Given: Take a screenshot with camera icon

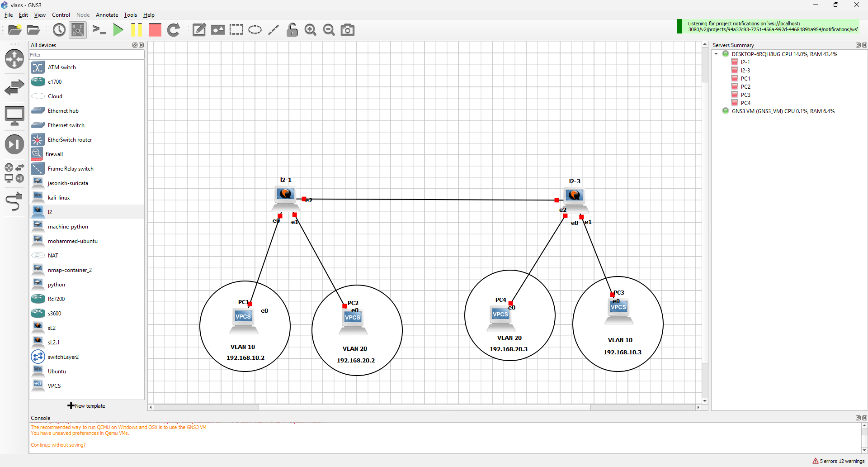Looking at the screenshot, I should (x=347, y=30).
